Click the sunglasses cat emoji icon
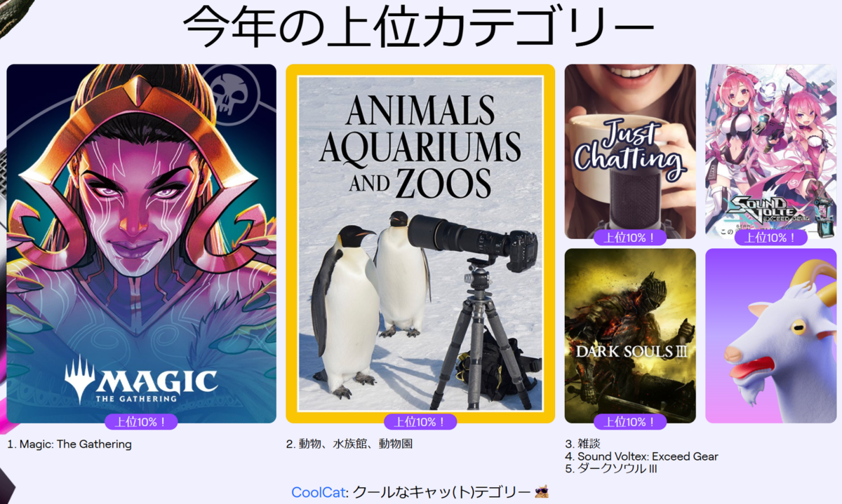Viewport: 842px width, 504px height. click(x=541, y=492)
